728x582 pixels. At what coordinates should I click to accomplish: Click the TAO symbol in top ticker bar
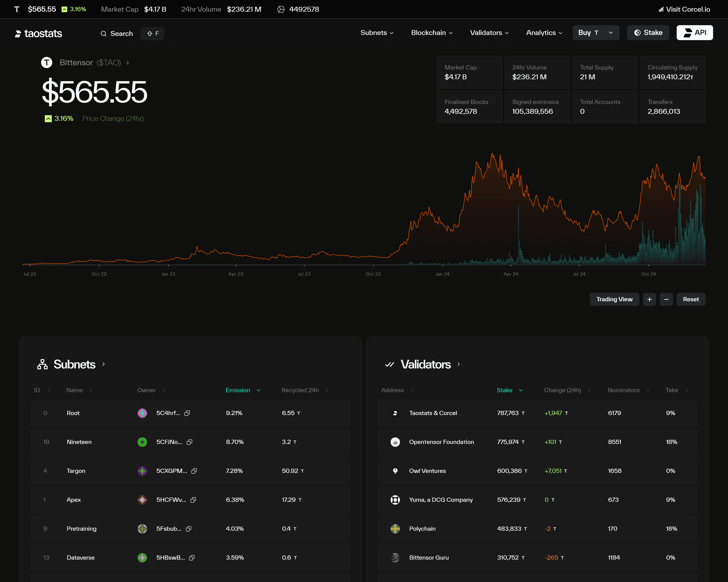click(x=17, y=9)
